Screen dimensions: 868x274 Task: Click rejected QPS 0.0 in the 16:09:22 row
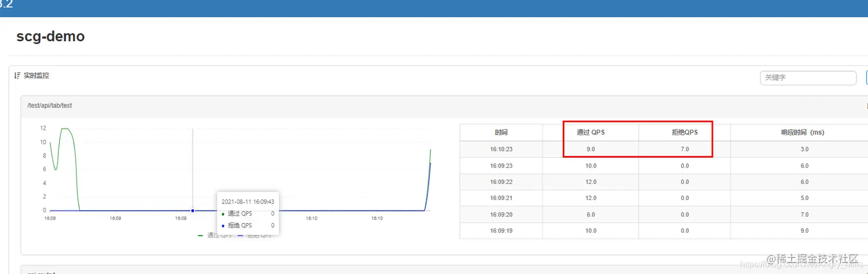pos(685,182)
